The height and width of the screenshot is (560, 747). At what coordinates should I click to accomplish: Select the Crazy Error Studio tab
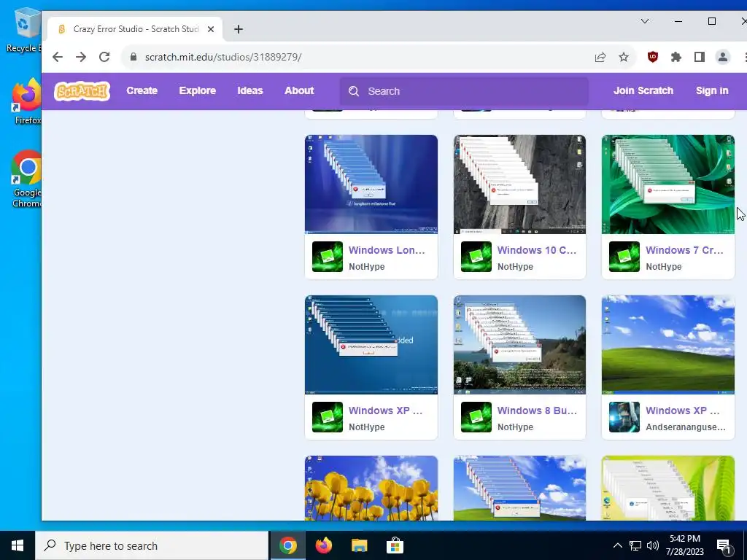coord(135,29)
